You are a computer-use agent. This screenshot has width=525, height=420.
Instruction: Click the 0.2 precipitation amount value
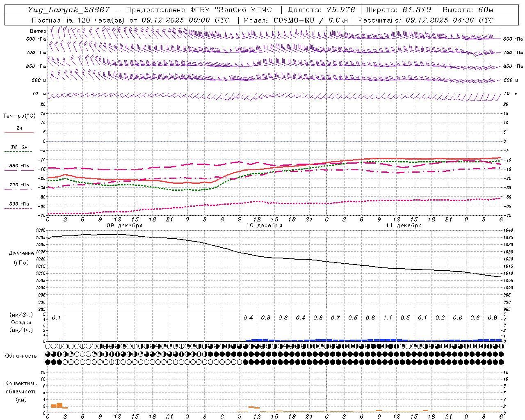click(440, 317)
